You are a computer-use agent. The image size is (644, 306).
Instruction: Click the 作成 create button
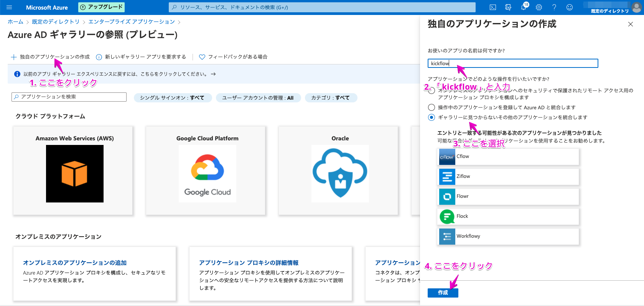pos(443,293)
